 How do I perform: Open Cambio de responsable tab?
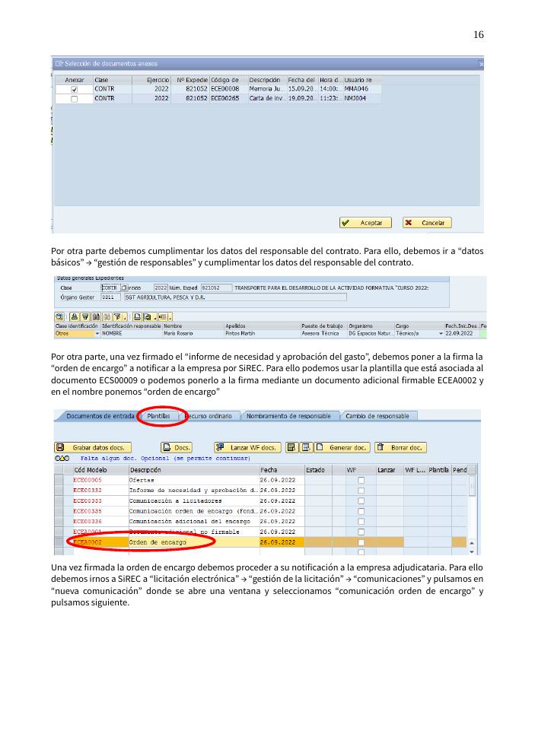click(x=377, y=416)
